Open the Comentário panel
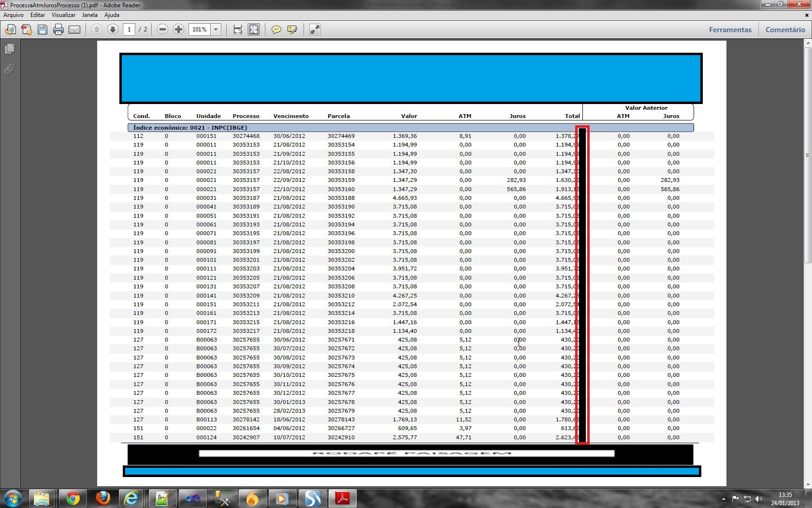Viewport: 812px width, 508px height. click(x=785, y=30)
